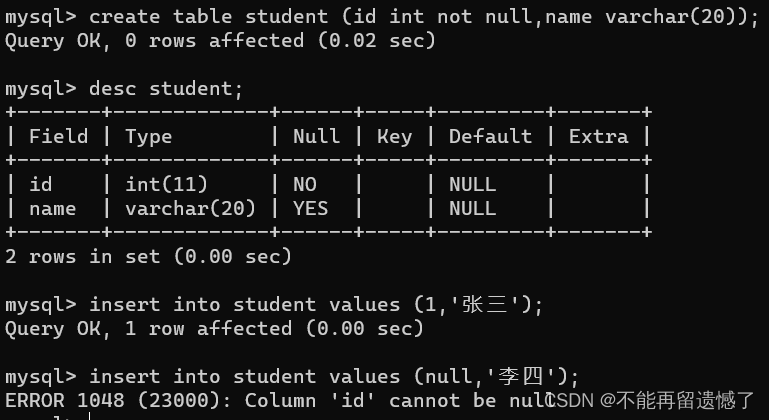The image size is (769, 420).
Task: Click the insert statement with 张三
Action: tap(274, 305)
